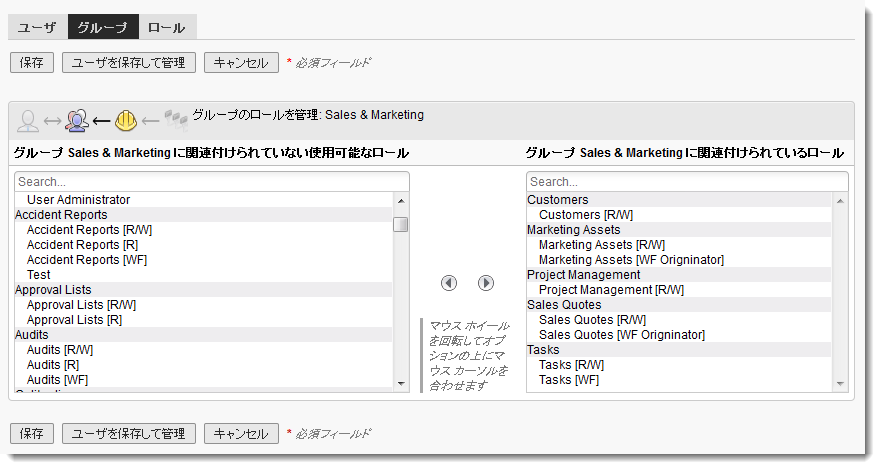Focus the available roles Search field
This screenshot has height=469, width=880.
pos(212,182)
